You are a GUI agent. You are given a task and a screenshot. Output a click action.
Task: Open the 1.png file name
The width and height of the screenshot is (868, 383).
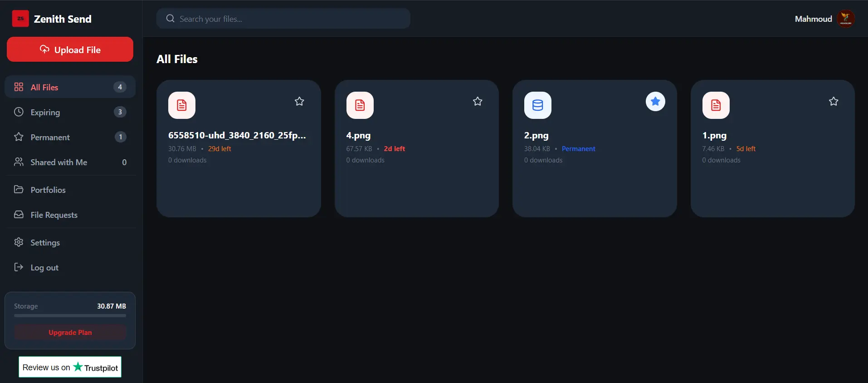coord(714,135)
